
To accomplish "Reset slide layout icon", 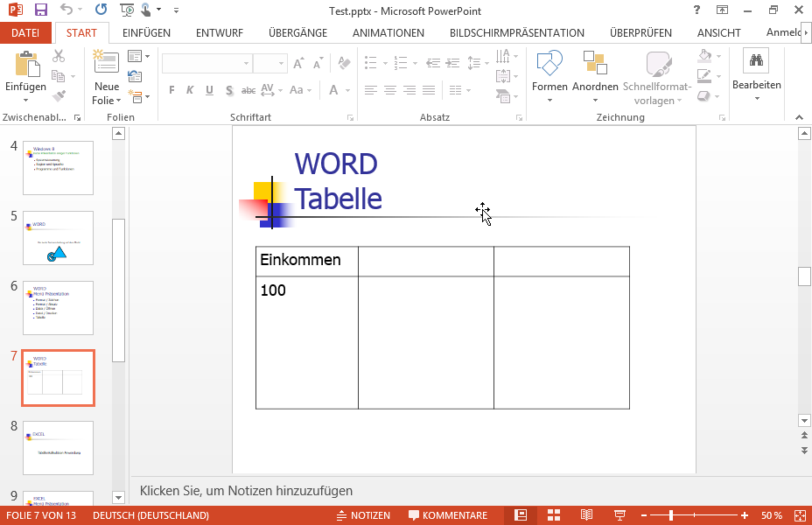I will 135,77.
